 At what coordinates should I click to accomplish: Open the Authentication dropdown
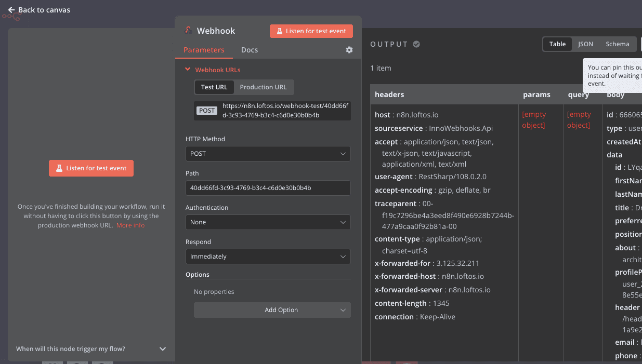click(x=268, y=222)
